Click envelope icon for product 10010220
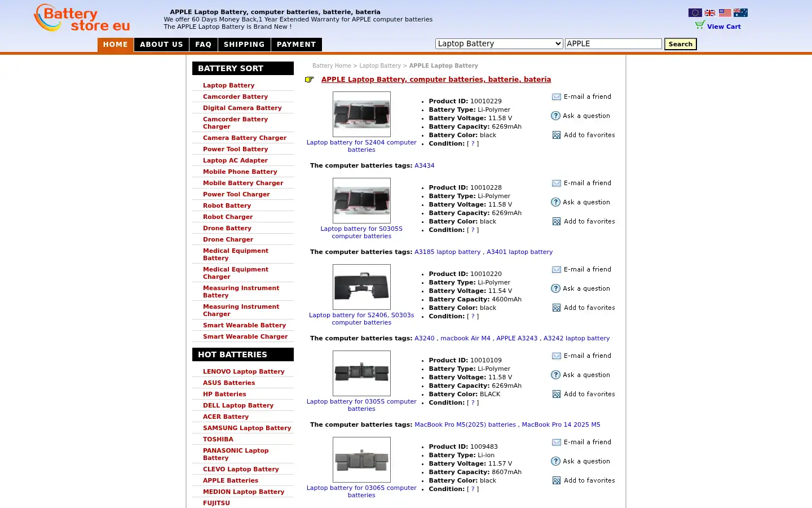812x508 pixels. (556, 270)
